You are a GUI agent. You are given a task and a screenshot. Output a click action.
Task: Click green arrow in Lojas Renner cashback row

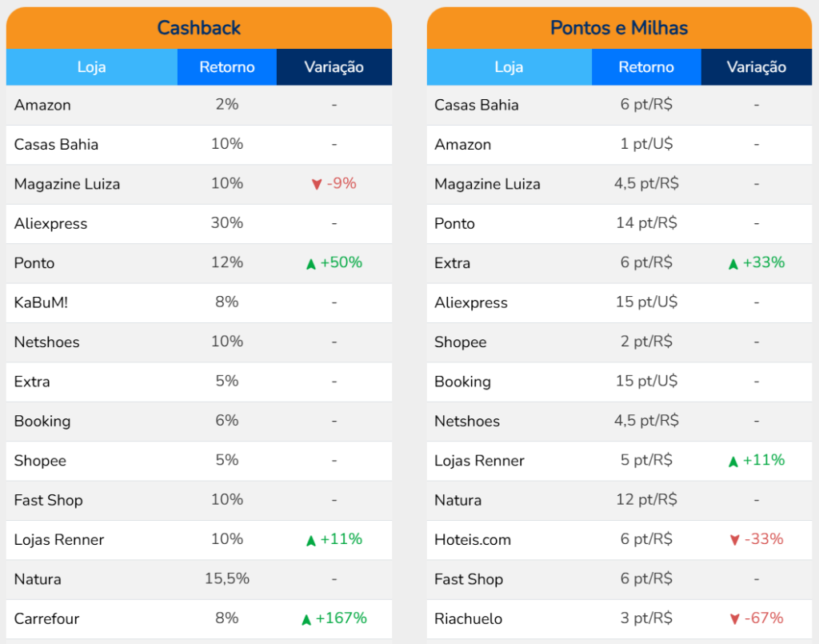(311, 541)
